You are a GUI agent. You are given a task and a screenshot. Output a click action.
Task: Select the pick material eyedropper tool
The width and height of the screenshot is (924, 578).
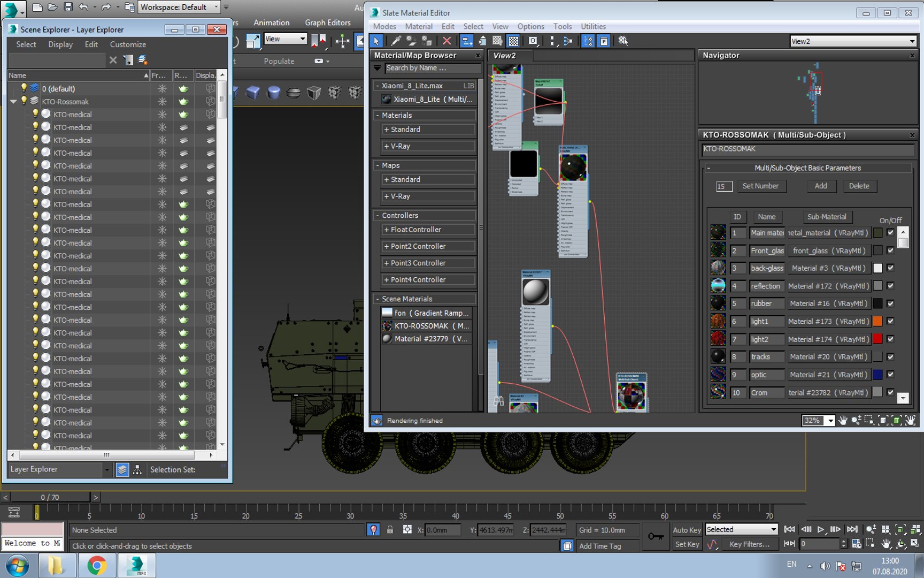pos(396,41)
